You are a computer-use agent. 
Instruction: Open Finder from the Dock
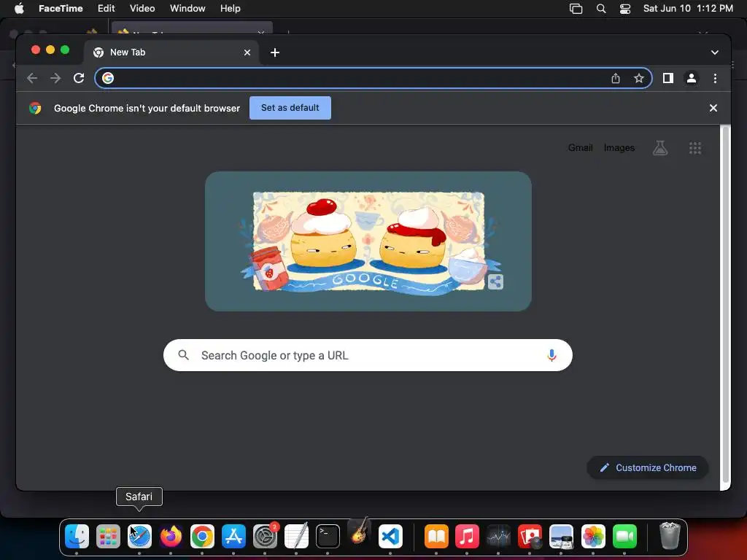point(77,537)
